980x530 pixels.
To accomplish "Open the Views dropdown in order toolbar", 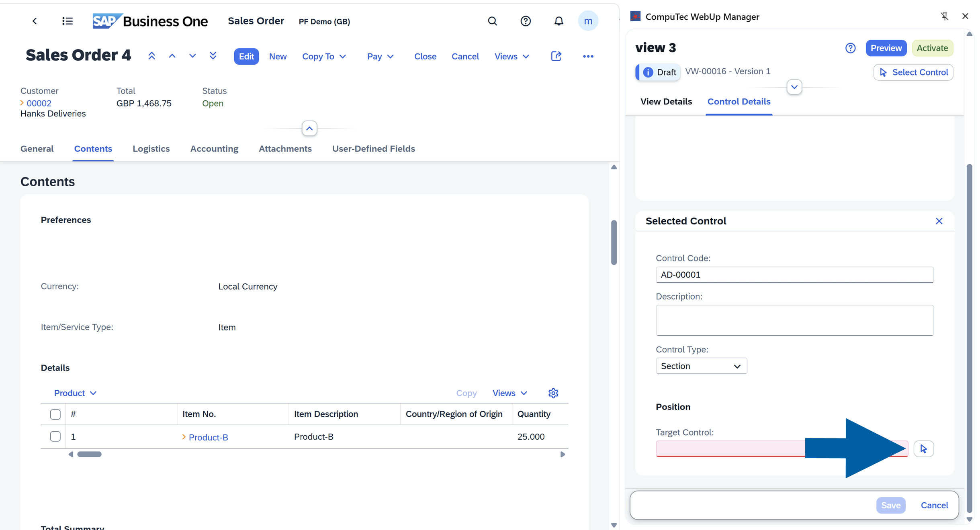I will click(511, 56).
